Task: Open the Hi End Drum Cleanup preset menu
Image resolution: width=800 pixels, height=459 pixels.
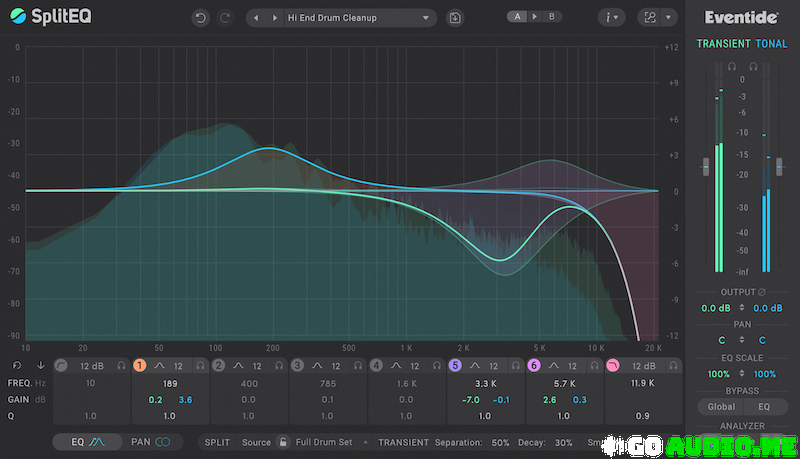Action: (358, 18)
